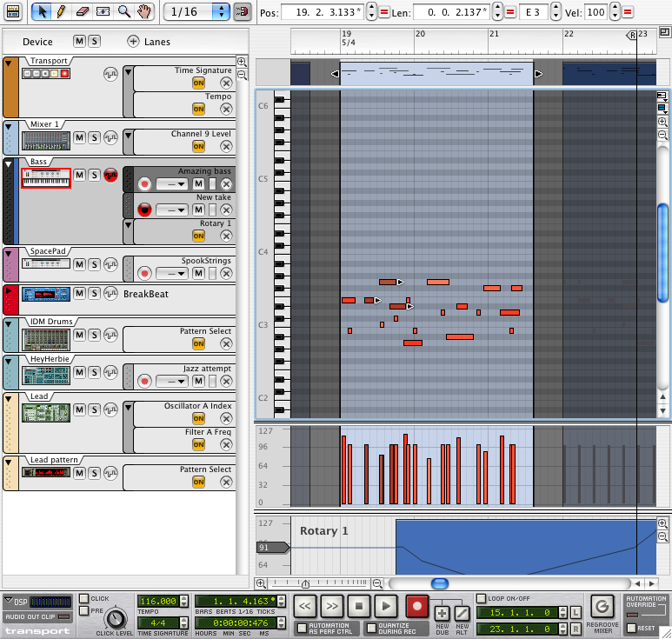Toggle Bass track automation record icon

point(110,175)
